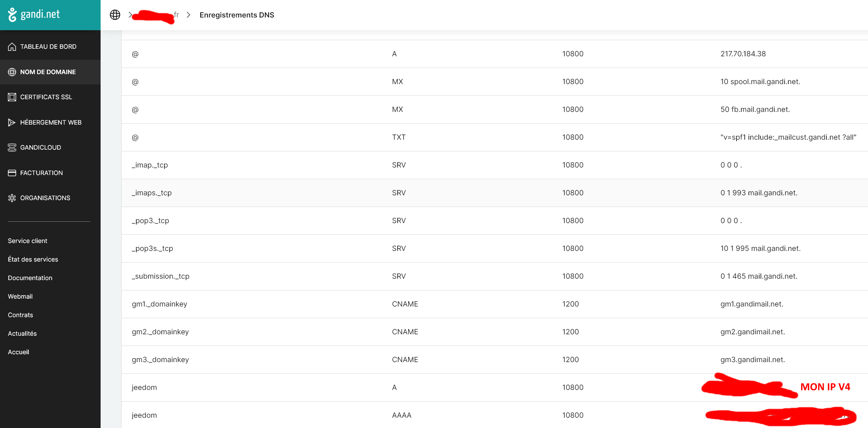The image size is (868, 428).
Task: Go to the Documentation link
Action: pyautogui.click(x=30, y=278)
